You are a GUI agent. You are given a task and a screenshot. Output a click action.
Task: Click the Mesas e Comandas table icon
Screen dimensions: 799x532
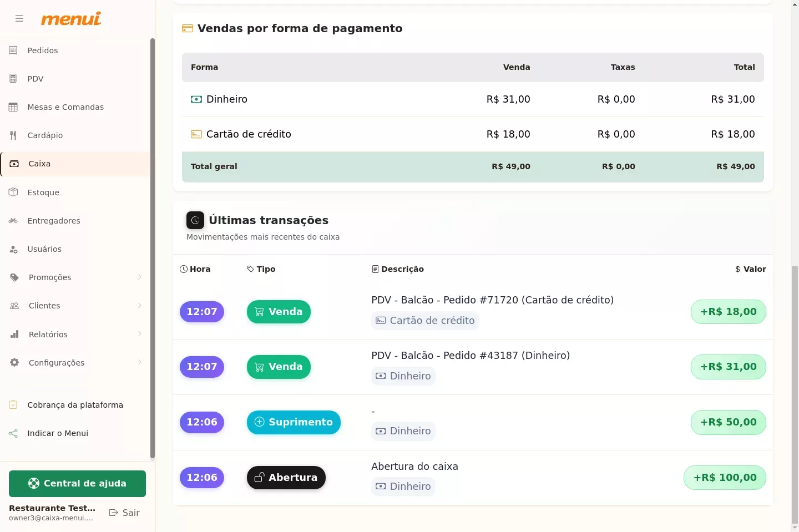[x=13, y=107]
